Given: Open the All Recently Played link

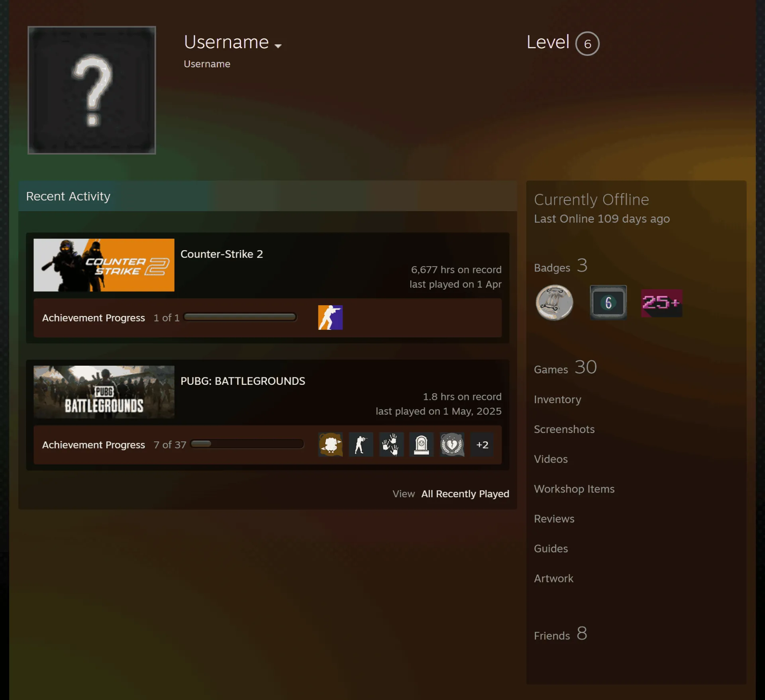Looking at the screenshot, I should pos(465,494).
